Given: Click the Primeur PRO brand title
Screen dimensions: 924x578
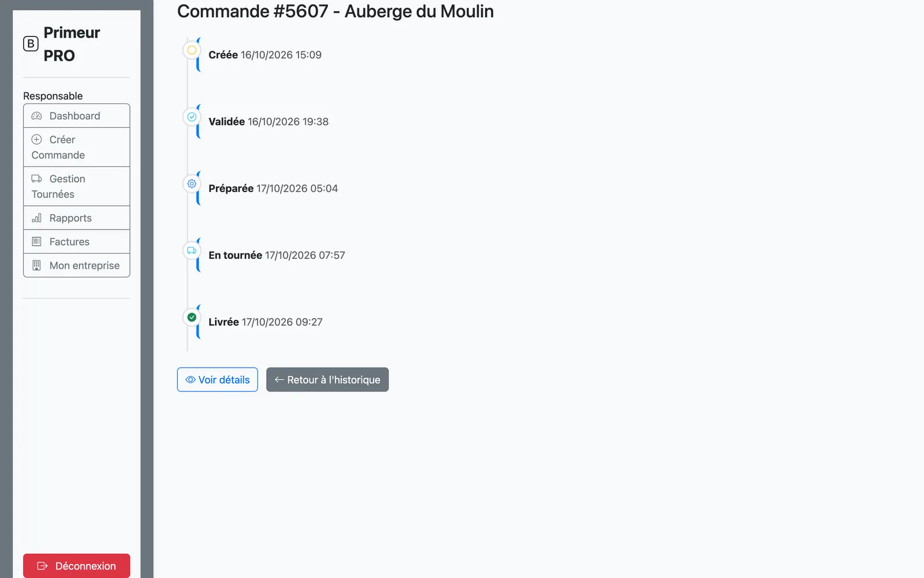Looking at the screenshot, I should (x=72, y=44).
